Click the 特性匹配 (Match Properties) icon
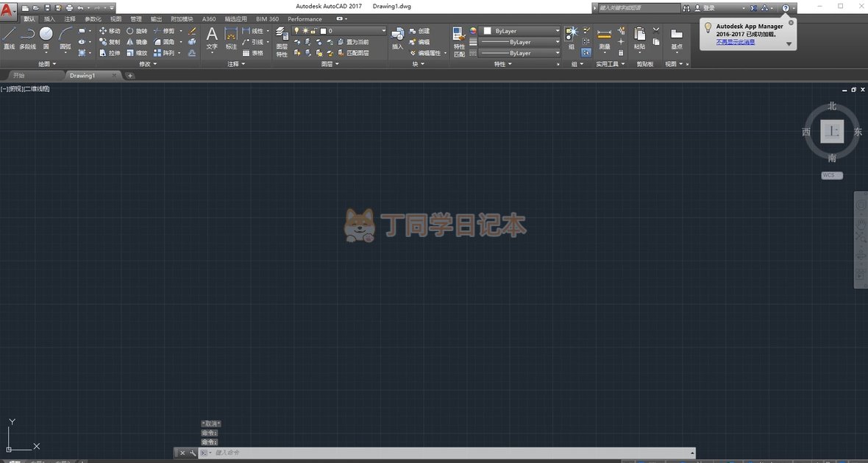The width and height of the screenshot is (868, 463). click(x=459, y=41)
